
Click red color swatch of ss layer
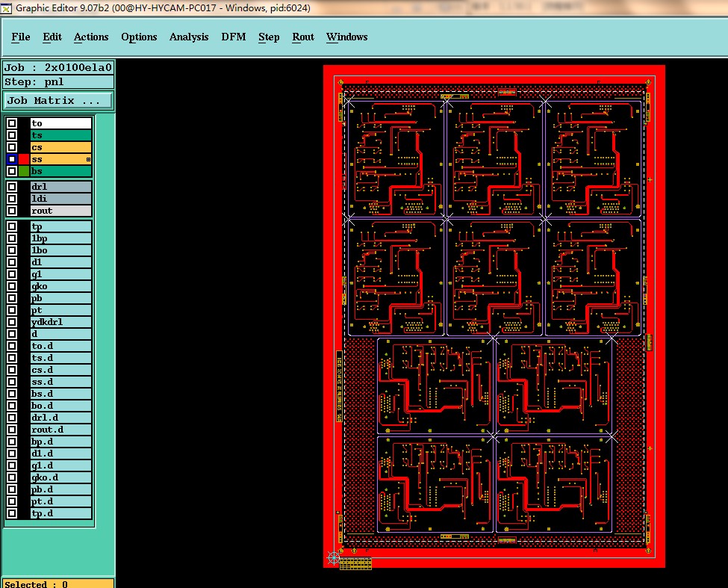click(x=24, y=159)
